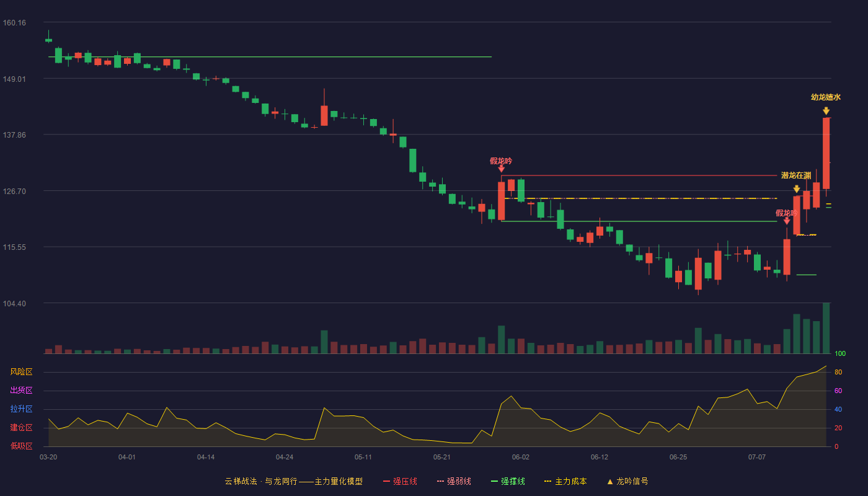Toggle the 强压线 legend item
Viewport: 868px width, 496px height.
(400, 481)
